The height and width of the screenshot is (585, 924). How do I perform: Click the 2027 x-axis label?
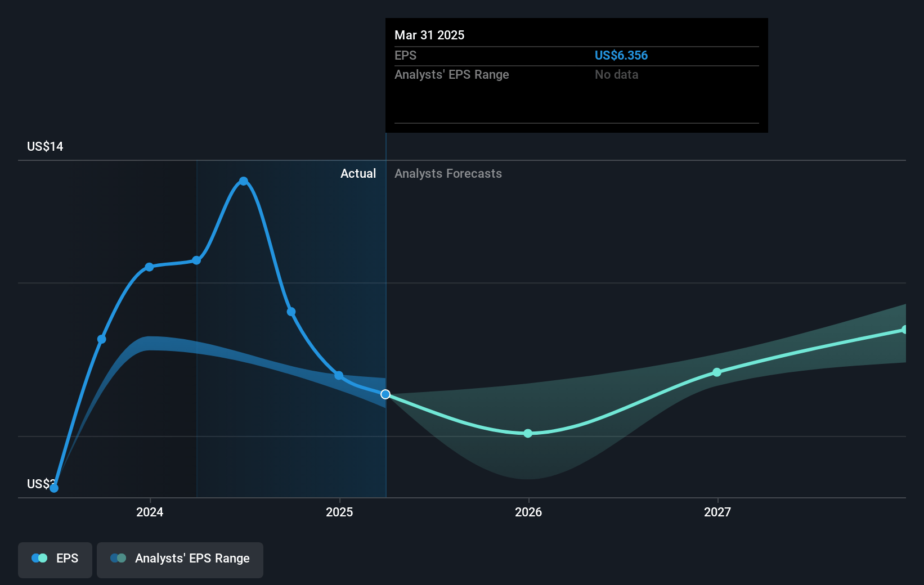click(717, 512)
